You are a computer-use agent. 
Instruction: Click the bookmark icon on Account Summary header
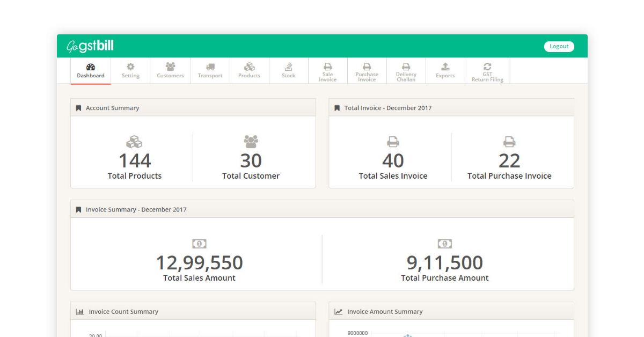point(77,107)
